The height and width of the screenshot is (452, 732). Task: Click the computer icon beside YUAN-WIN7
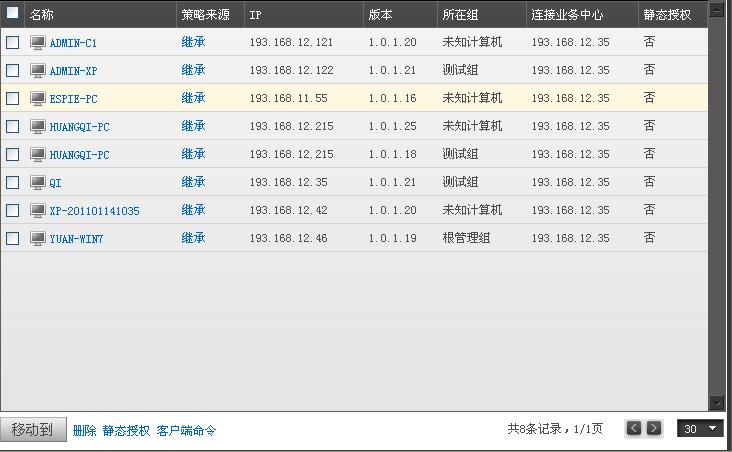point(38,239)
